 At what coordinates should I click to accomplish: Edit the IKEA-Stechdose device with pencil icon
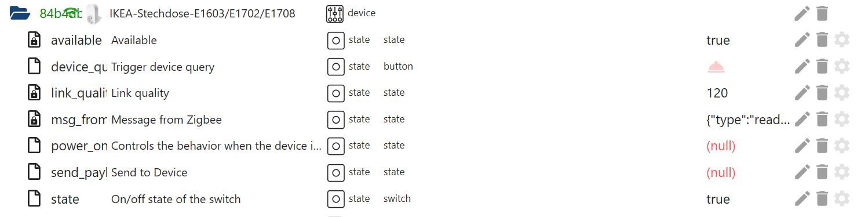pos(802,13)
